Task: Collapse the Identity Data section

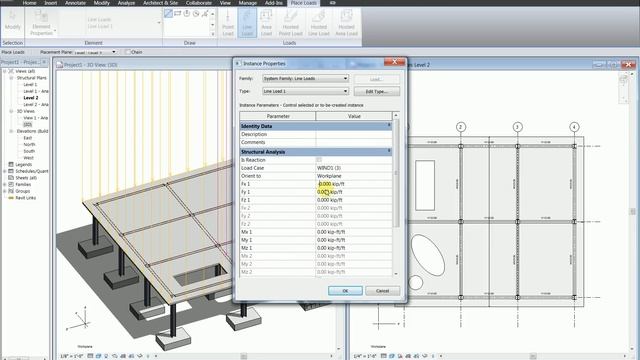Action: (389, 126)
